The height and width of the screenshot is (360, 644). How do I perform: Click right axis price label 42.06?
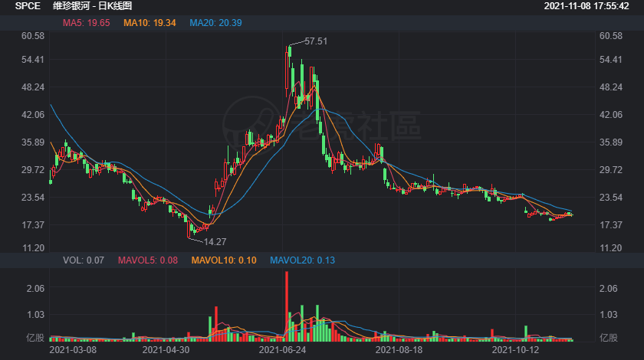(x=611, y=115)
